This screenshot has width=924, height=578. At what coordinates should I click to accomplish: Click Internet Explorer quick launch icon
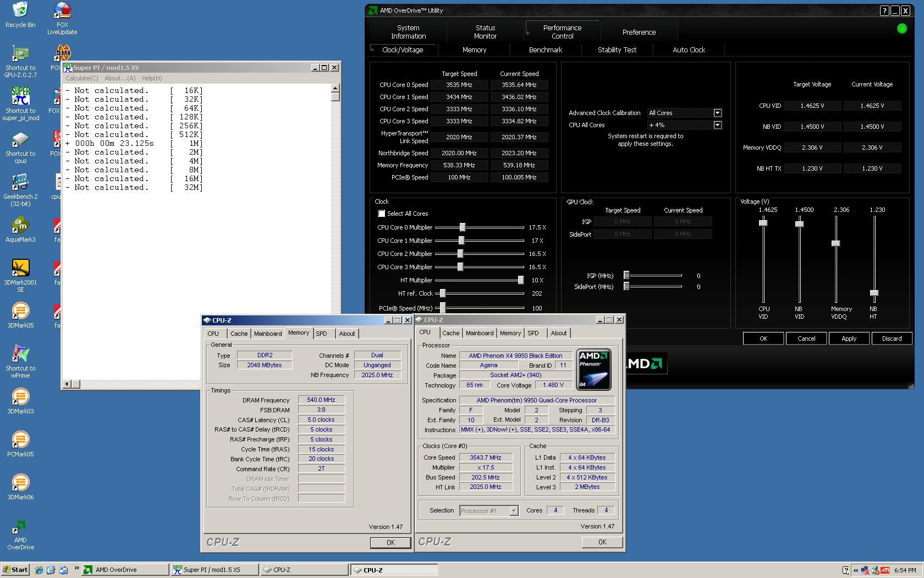click(39, 570)
